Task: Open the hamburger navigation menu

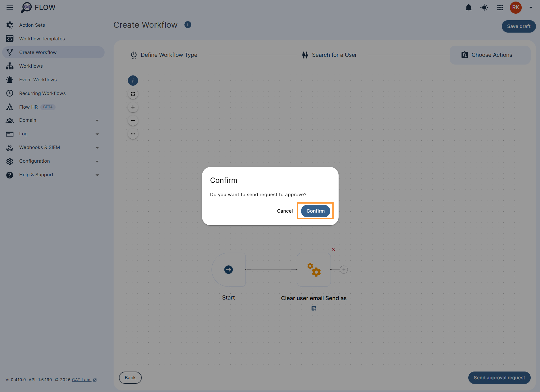Action: pos(9,7)
